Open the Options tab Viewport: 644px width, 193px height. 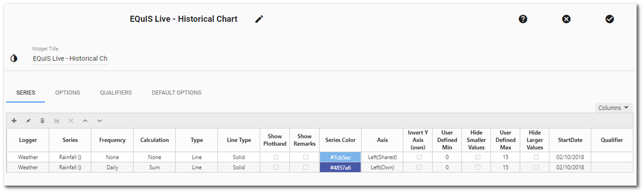click(x=67, y=93)
